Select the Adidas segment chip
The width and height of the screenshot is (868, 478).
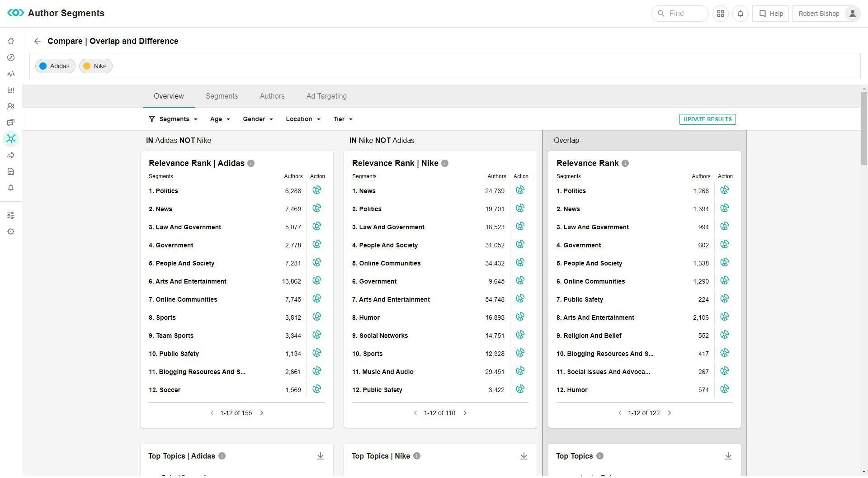click(x=55, y=66)
